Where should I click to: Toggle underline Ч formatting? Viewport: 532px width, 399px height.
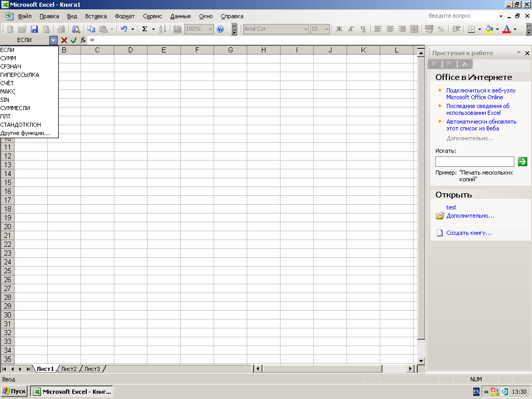[363, 29]
